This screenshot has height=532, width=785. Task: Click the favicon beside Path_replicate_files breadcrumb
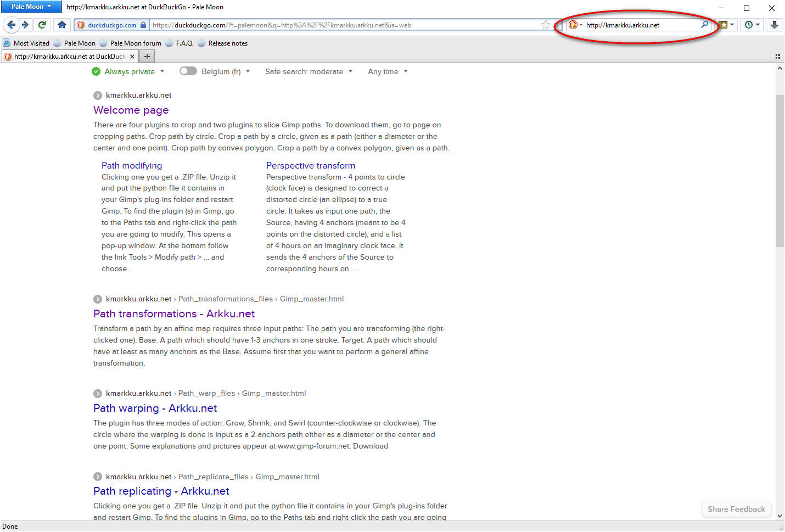coord(98,477)
